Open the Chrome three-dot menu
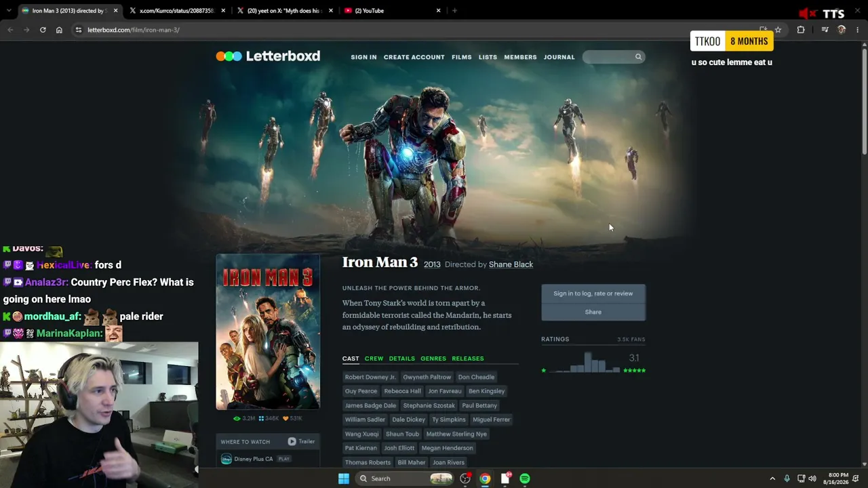The width and height of the screenshot is (868, 488). [858, 30]
